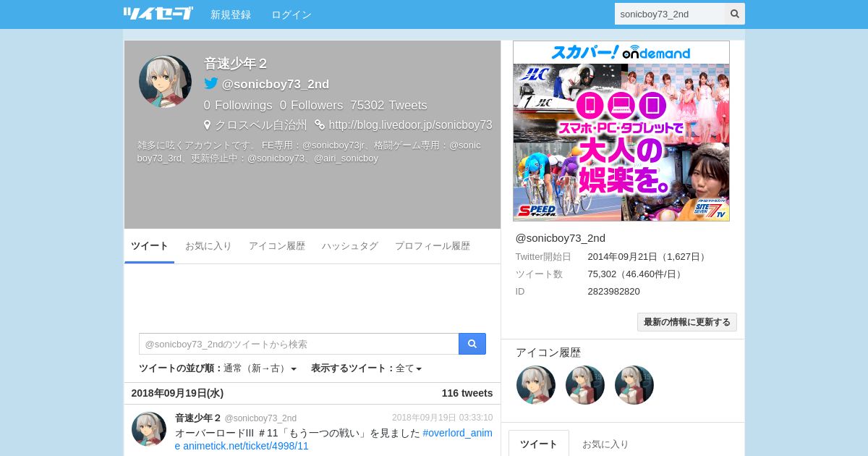
Task: Focus the top search field containing sonicboy73_2nd
Action: [670, 14]
